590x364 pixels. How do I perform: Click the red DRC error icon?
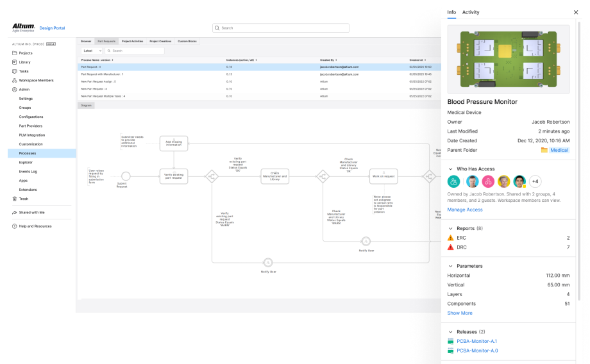451,247
